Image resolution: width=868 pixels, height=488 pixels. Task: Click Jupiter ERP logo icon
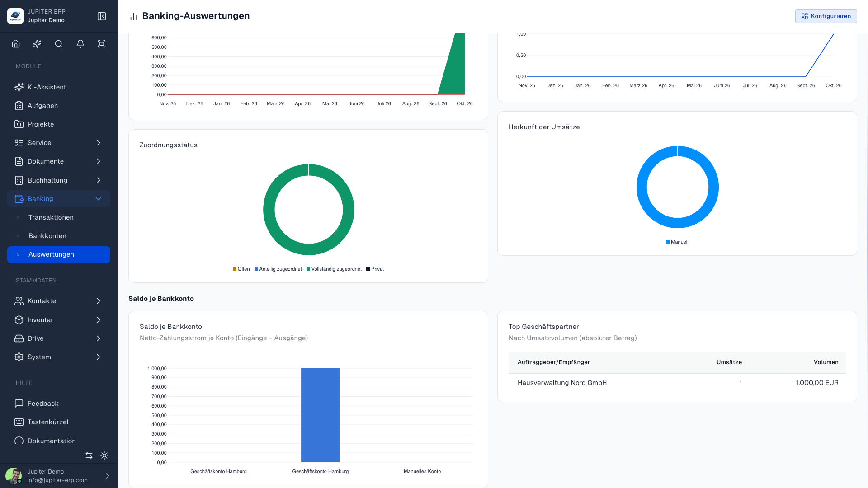[15, 16]
